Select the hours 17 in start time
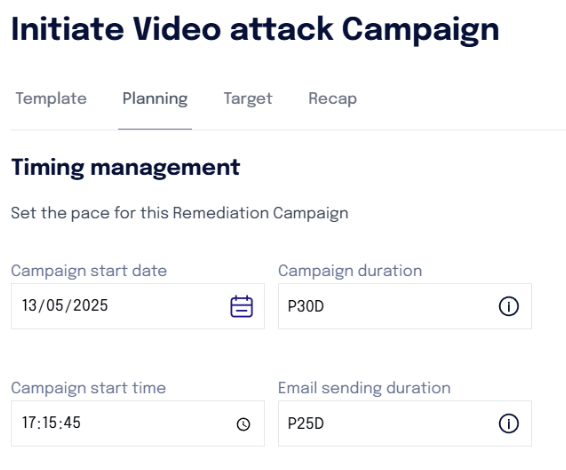This screenshot has height=470, width=566. tap(29, 423)
